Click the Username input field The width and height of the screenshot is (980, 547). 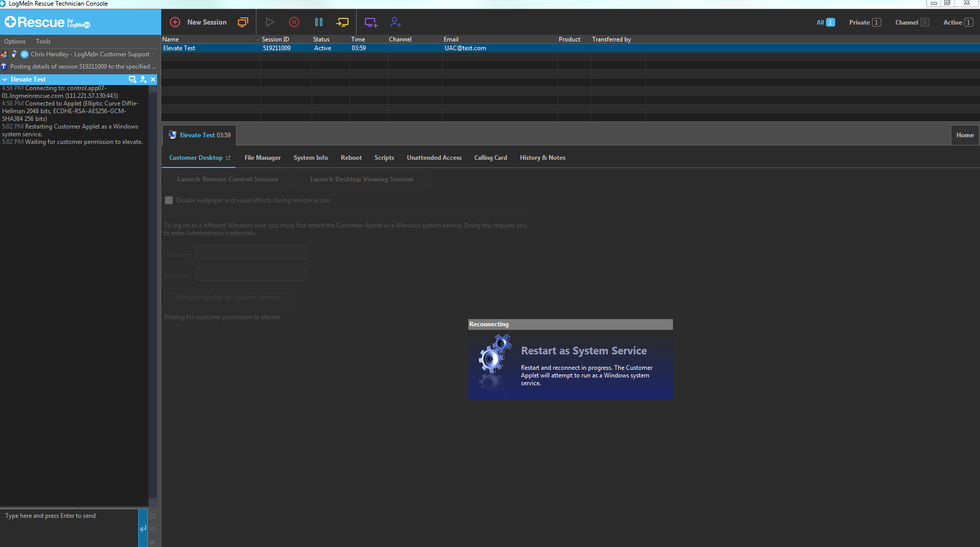[x=251, y=253]
